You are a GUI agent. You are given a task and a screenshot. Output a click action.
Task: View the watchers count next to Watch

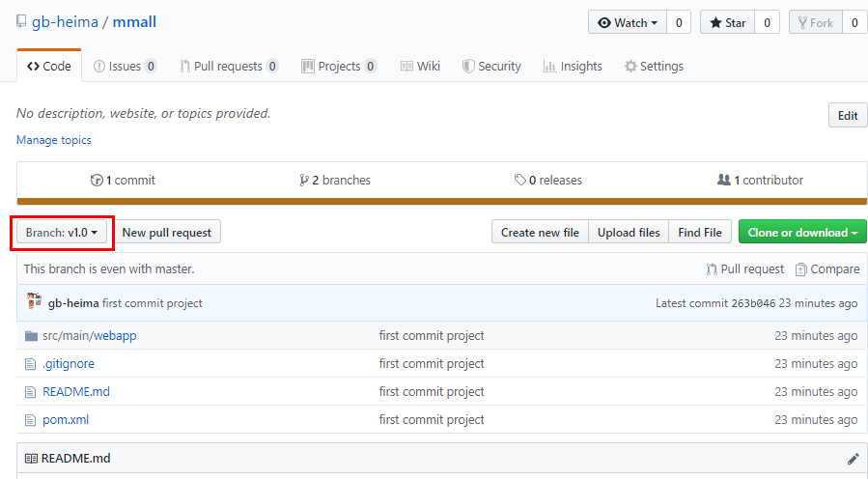pyautogui.click(x=679, y=23)
